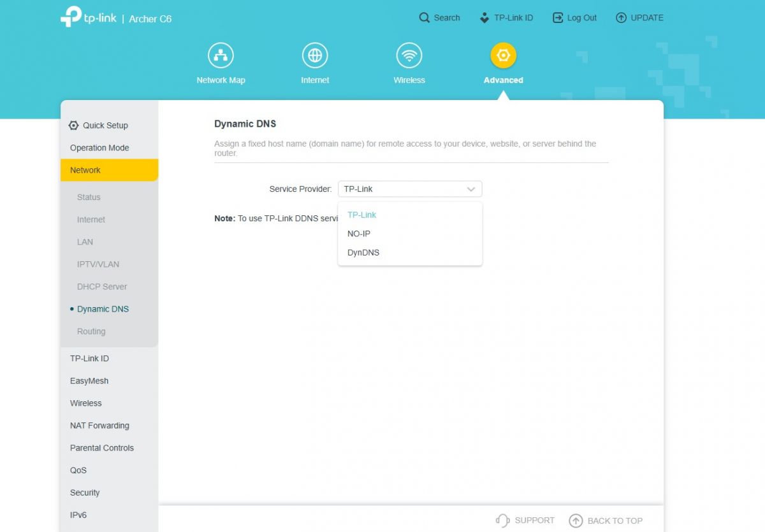This screenshot has width=765, height=532.
Task: Click the Log Out icon
Action: (x=558, y=18)
